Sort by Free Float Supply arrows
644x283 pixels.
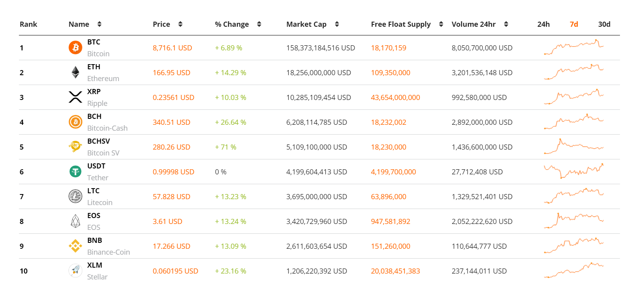(441, 24)
